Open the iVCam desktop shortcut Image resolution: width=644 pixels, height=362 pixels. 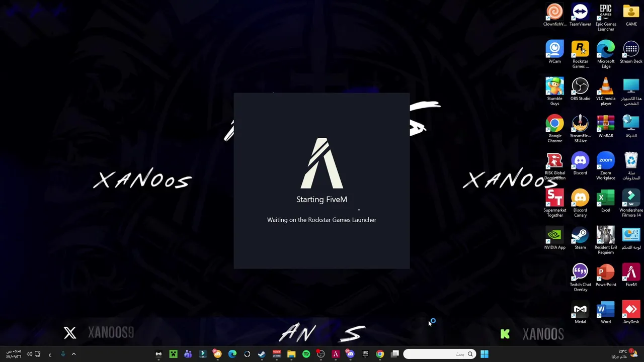554,52
